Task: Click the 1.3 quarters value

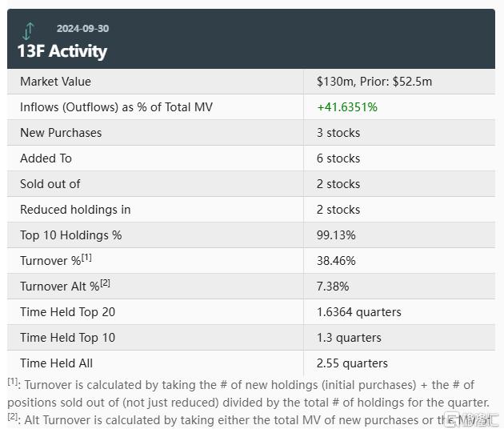Action: [x=349, y=338]
